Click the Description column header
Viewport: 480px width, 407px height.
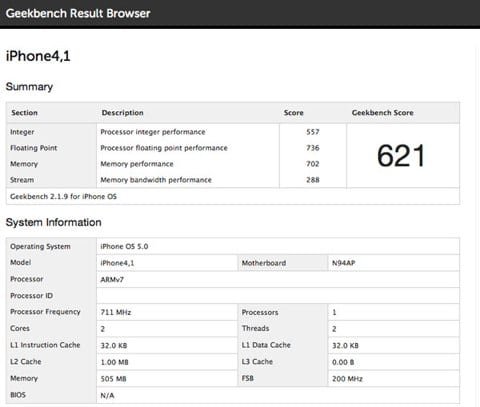pyautogui.click(x=122, y=113)
